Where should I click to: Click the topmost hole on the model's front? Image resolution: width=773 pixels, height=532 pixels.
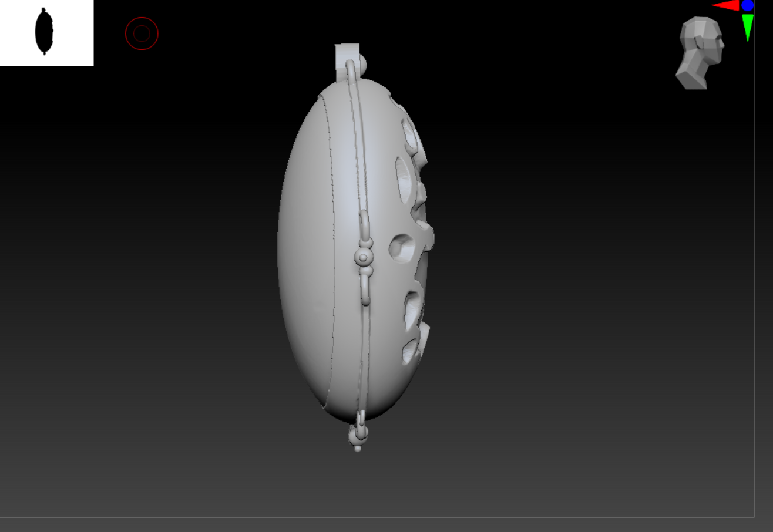(x=409, y=131)
